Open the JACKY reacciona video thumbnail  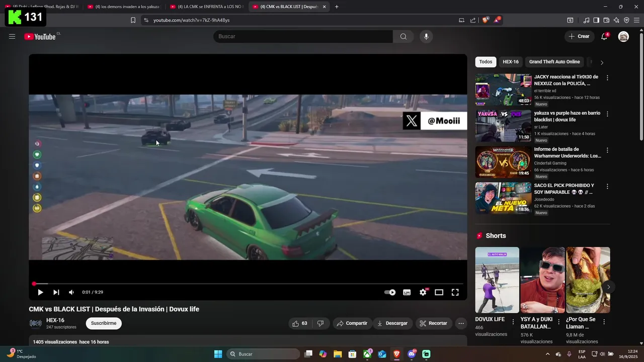coord(503,89)
